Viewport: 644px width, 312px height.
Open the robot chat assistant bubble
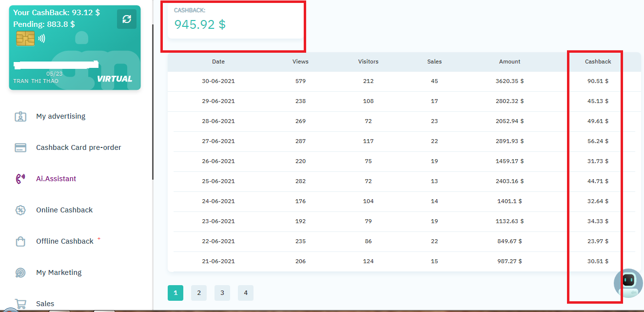click(x=628, y=282)
